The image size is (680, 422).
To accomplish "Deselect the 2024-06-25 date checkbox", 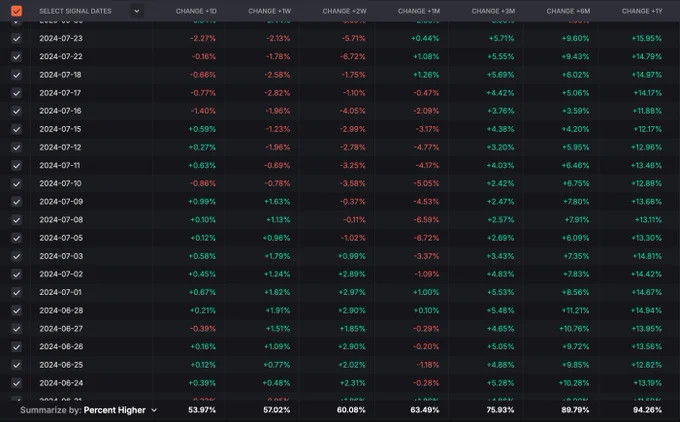I will (16, 365).
